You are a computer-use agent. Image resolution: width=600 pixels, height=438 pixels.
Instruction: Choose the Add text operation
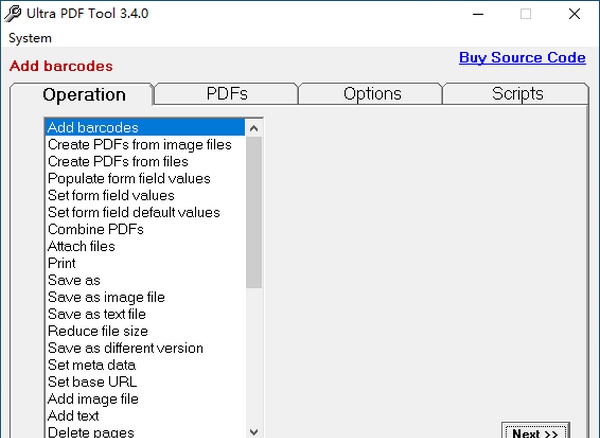[145, 416]
